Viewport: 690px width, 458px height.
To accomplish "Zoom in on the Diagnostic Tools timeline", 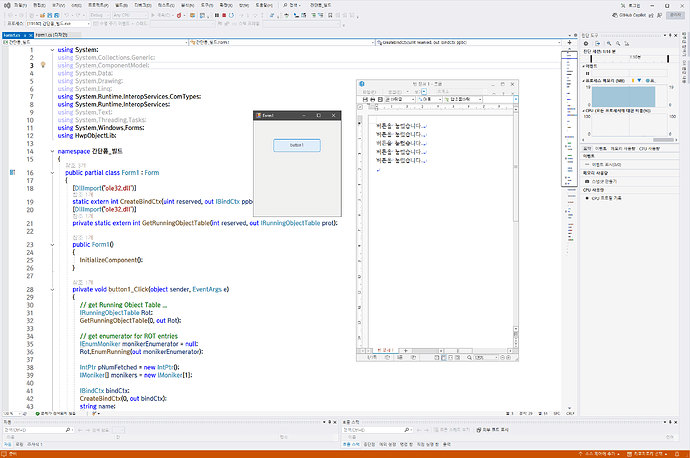I will pyautogui.click(x=609, y=44).
